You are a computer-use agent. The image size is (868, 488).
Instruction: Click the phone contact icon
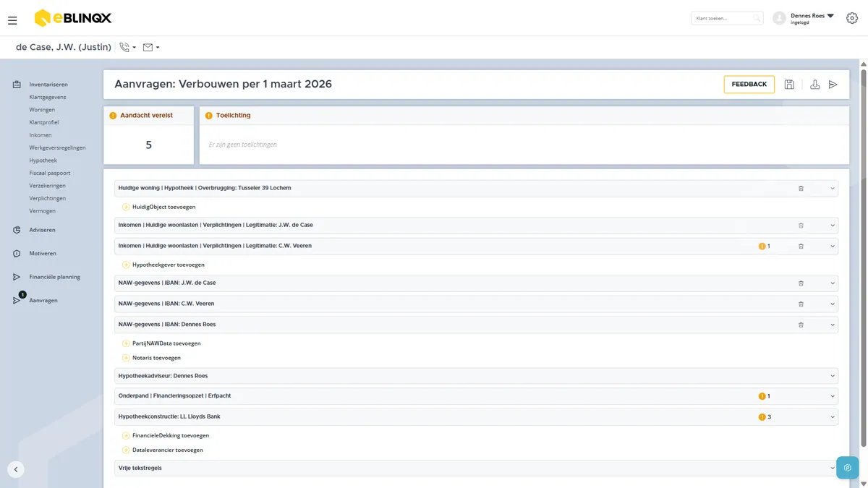[124, 47]
